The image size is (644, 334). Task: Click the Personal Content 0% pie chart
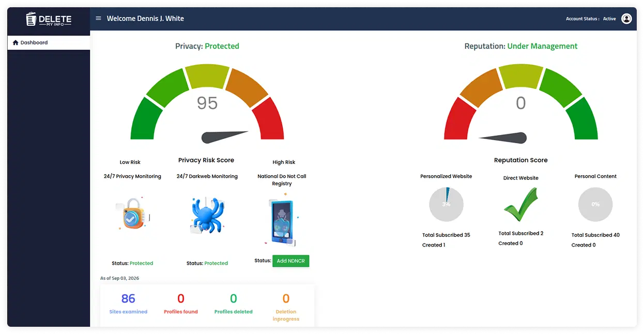click(x=595, y=204)
